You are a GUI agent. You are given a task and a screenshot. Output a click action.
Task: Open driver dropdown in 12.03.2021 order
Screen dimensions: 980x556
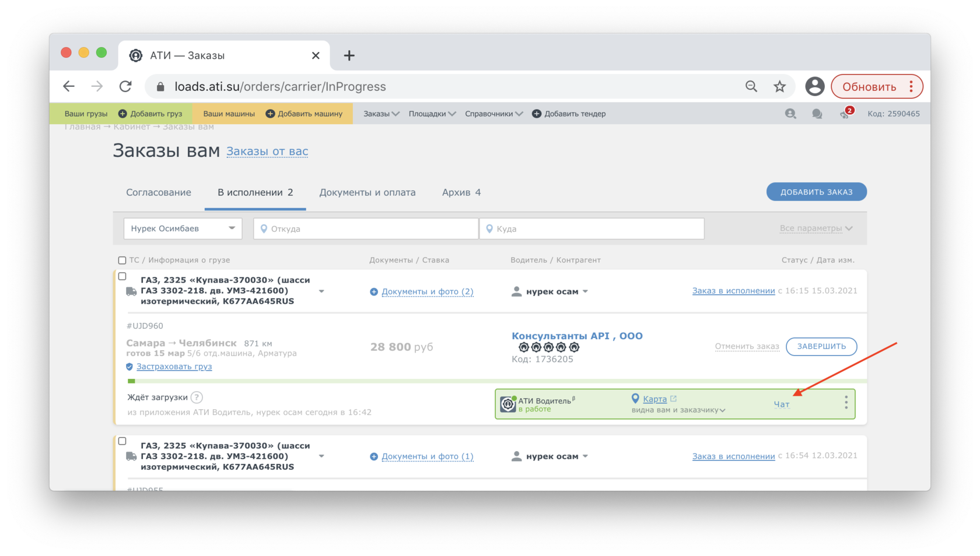[x=585, y=456]
